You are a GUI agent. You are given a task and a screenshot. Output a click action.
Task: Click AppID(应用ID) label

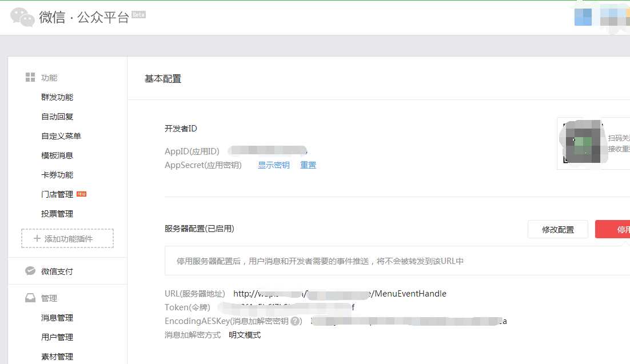[192, 151]
